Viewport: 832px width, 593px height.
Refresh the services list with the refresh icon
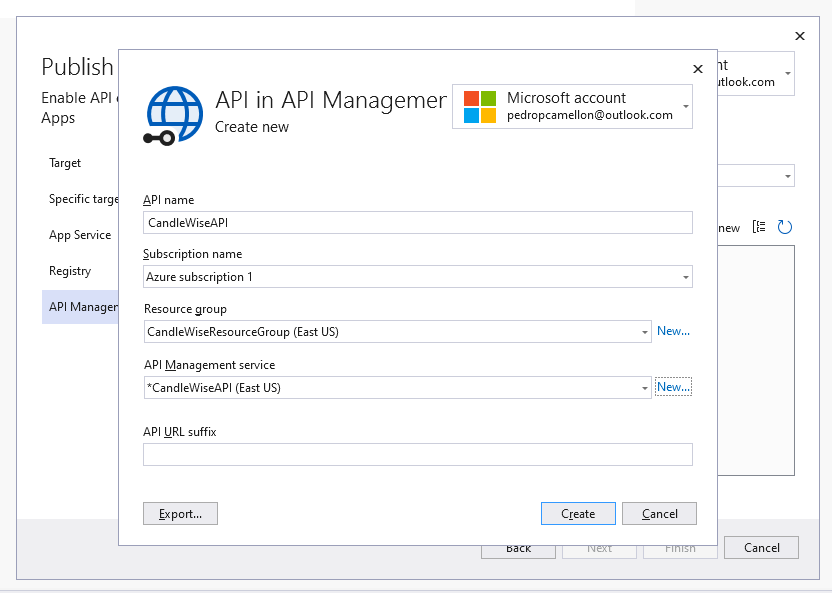784,227
